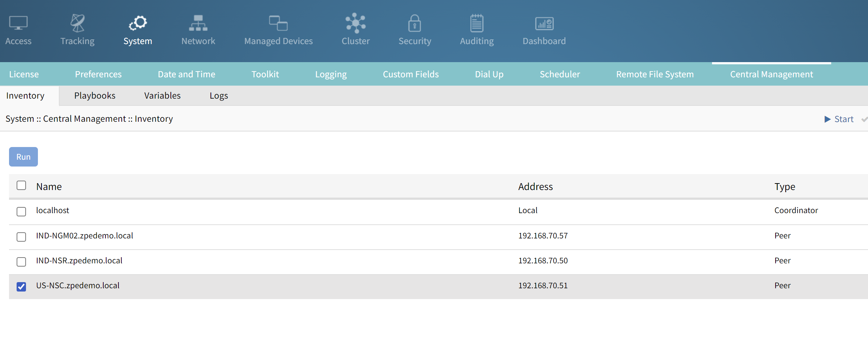Click the 192.168.70.57 address
The height and width of the screenshot is (341, 868).
543,236
